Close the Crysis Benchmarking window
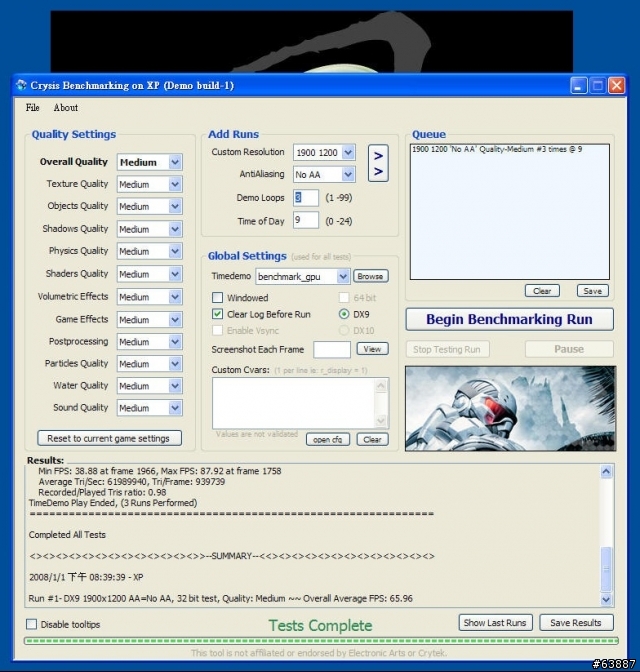This screenshot has height=672, width=640. pyautogui.click(x=616, y=85)
